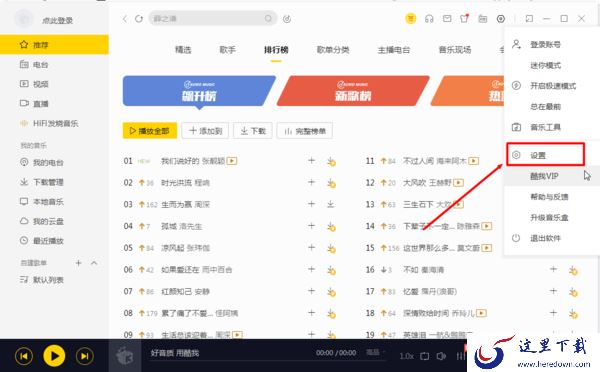Skip to next track

[85, 356]
